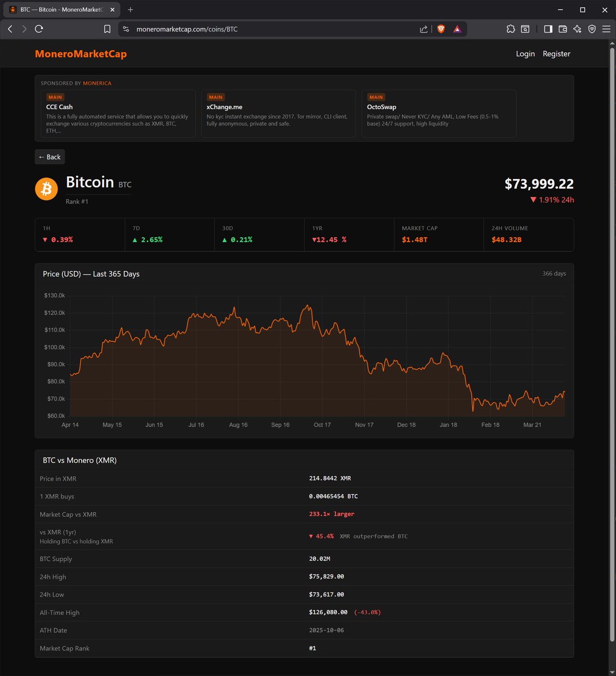Toggle the browser sidebar panel icon
The width and height of the screenshot is (616, 676).
pos(548,29)
